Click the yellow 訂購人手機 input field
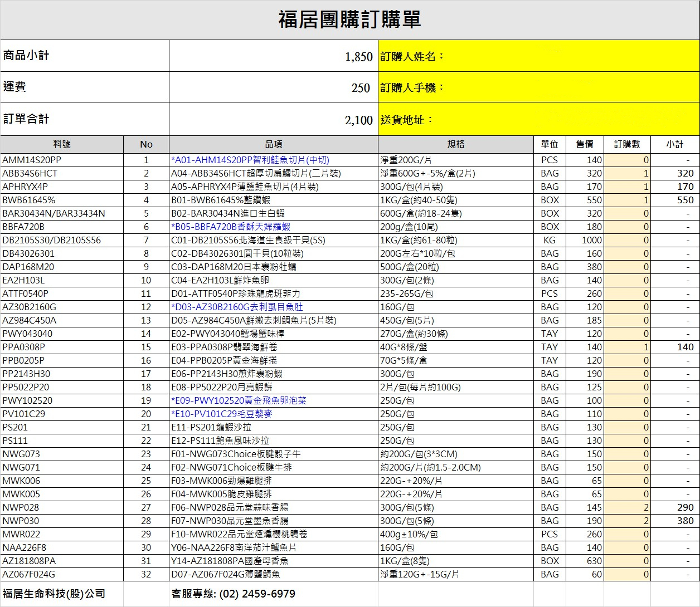This screenshot has height=607, width=700. 539,87
